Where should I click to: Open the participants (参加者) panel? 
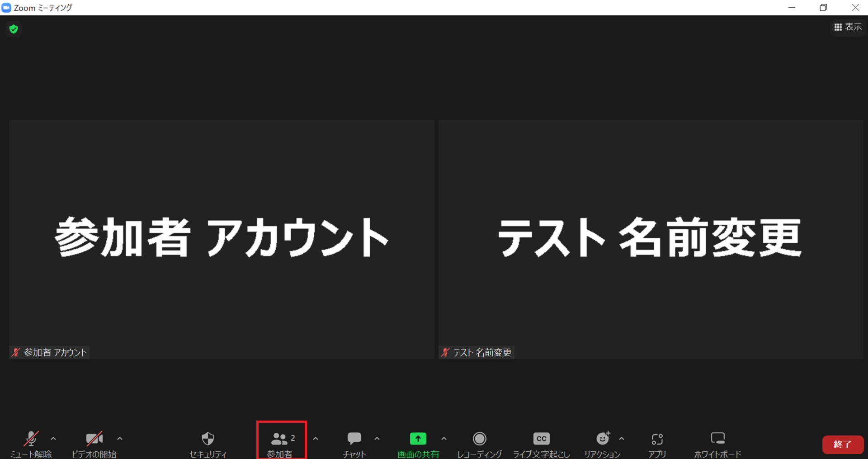(281, 440)
